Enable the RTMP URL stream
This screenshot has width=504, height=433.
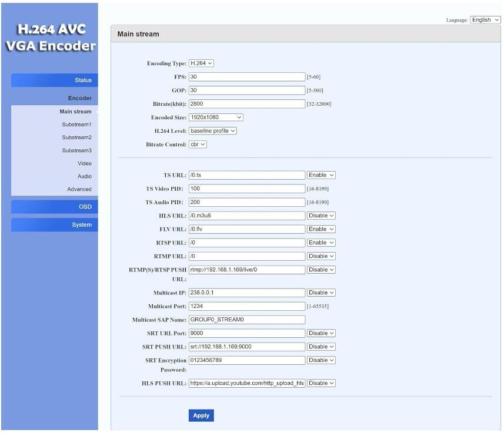(321, 256)
